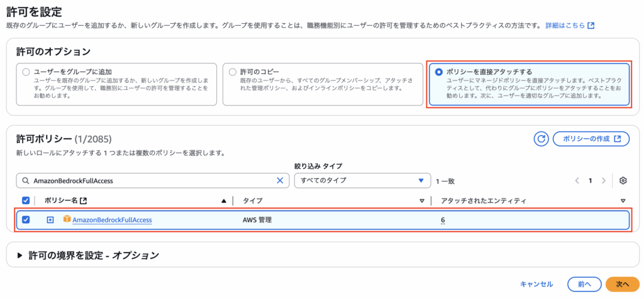Sort by the ポリシー名 column header

coord(61,200)
